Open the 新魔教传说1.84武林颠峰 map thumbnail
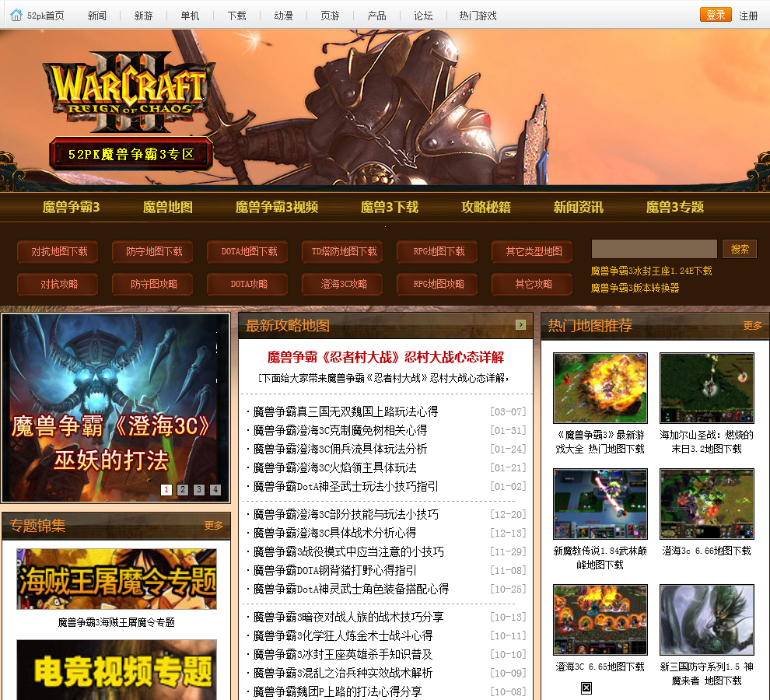770x700 pixels. (600, 503)
